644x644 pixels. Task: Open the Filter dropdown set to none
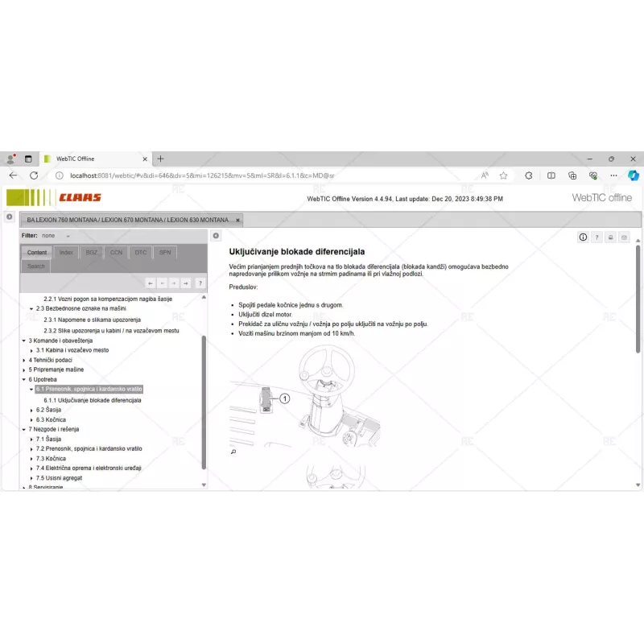[58, 235]
